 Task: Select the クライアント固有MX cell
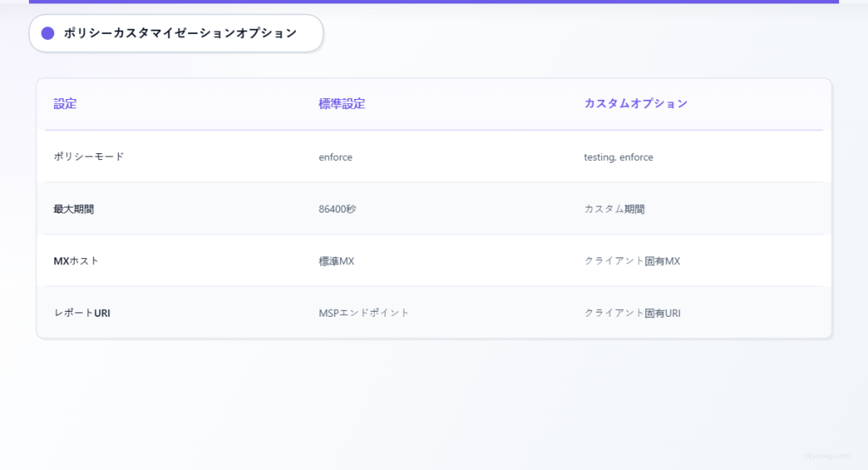[x=632, y=261]
